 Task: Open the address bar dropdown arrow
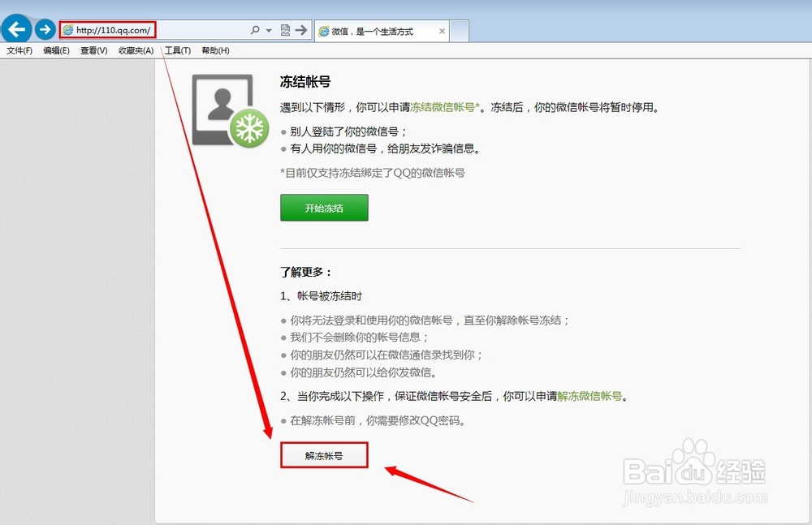[269, 31]
